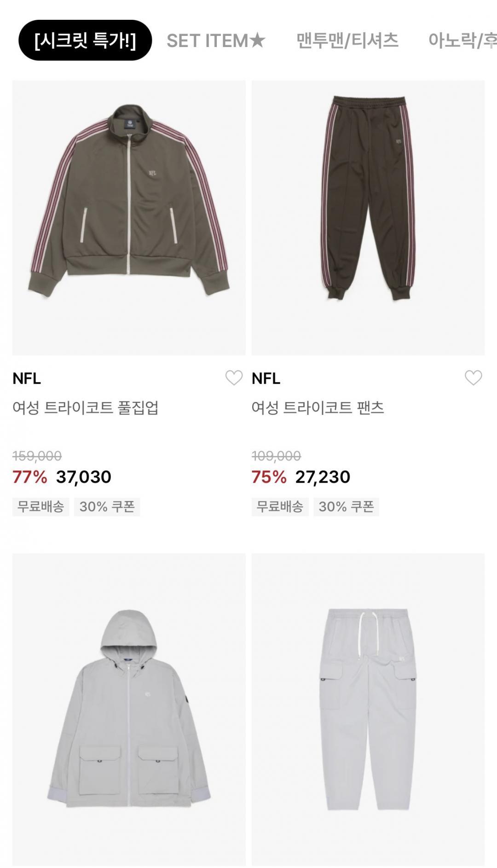This screenshot has height=868, width=497.
Task: Open the brown tricot jogger pants image
Action: point(368,217)
